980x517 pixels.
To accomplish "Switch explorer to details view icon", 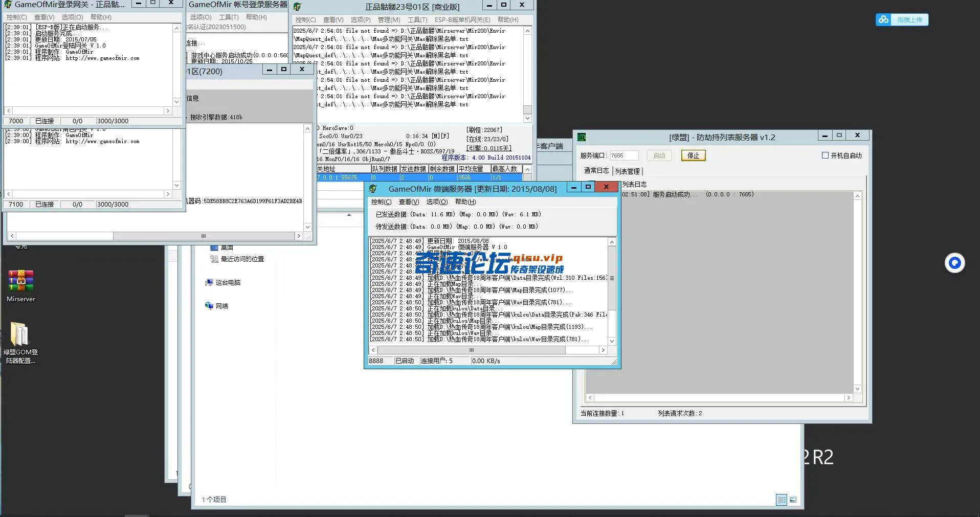I will [x=782, y=500].
